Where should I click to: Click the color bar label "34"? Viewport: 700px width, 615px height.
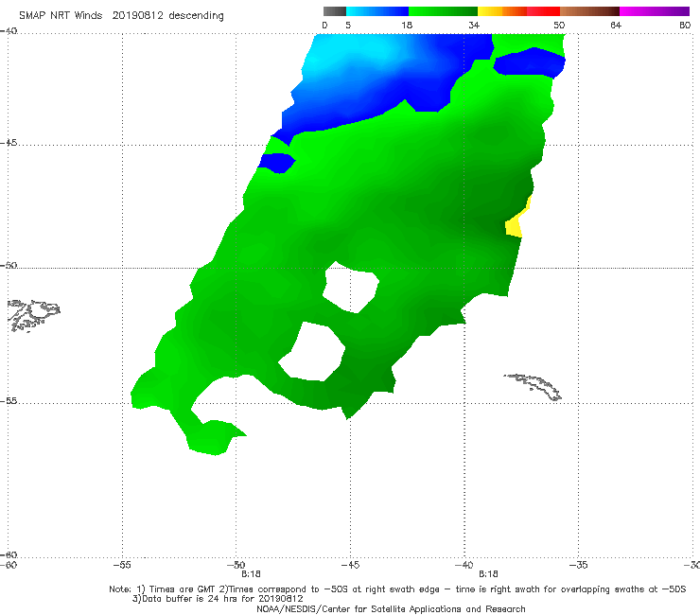(474, 25)
